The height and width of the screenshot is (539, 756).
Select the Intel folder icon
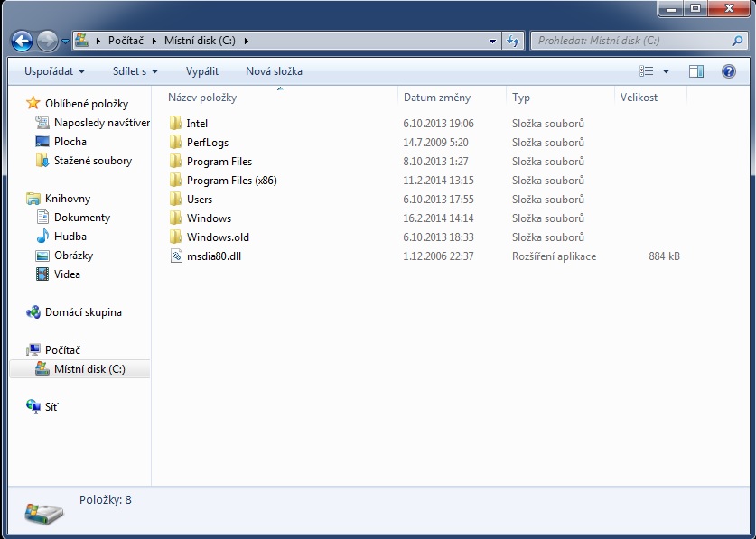pyautogui.click(x=176, y=123)
